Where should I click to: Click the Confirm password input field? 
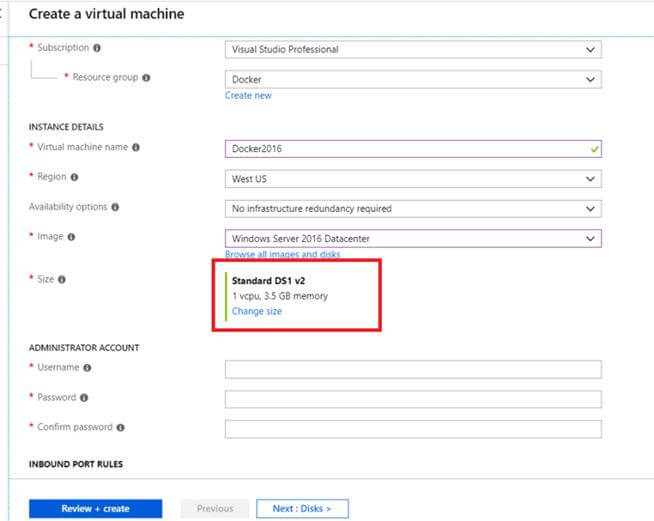coord(413,429)
